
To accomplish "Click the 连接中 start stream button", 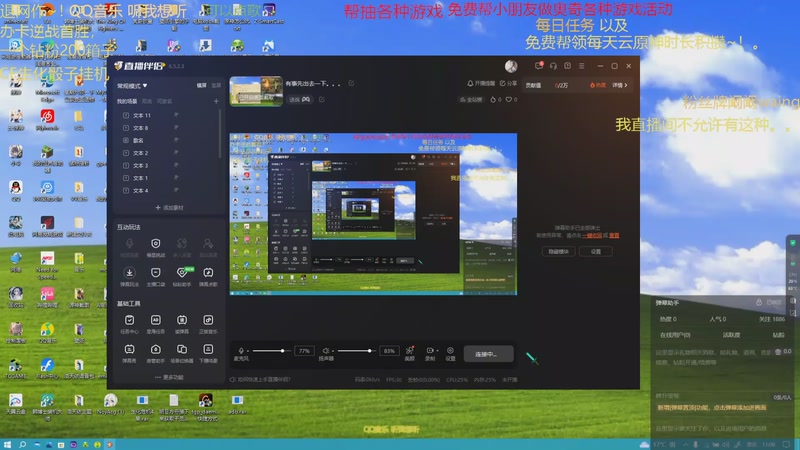I will (488, 354).
